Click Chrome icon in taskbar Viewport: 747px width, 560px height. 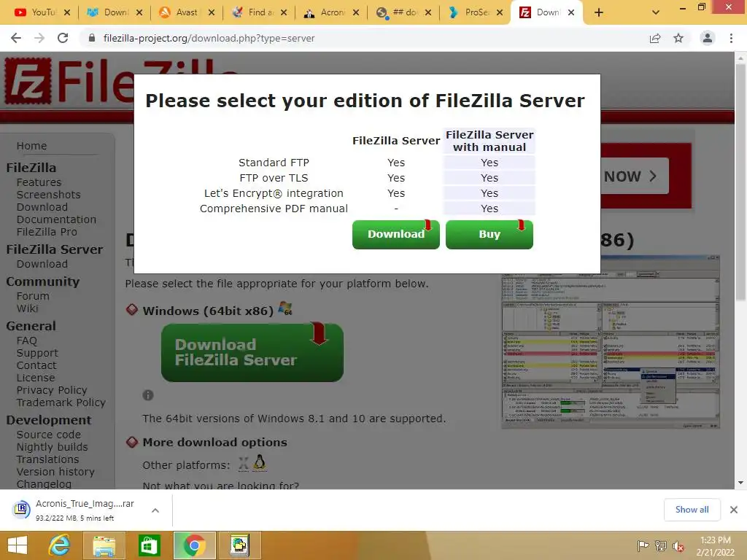pyautogui.click(x=194, y=545)
